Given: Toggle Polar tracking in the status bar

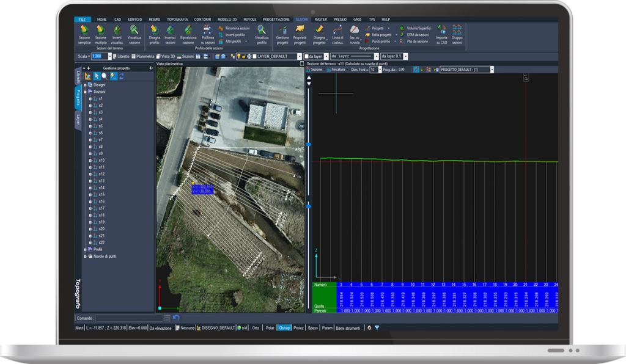Looking at the screenshot, I should click(271, 328).
